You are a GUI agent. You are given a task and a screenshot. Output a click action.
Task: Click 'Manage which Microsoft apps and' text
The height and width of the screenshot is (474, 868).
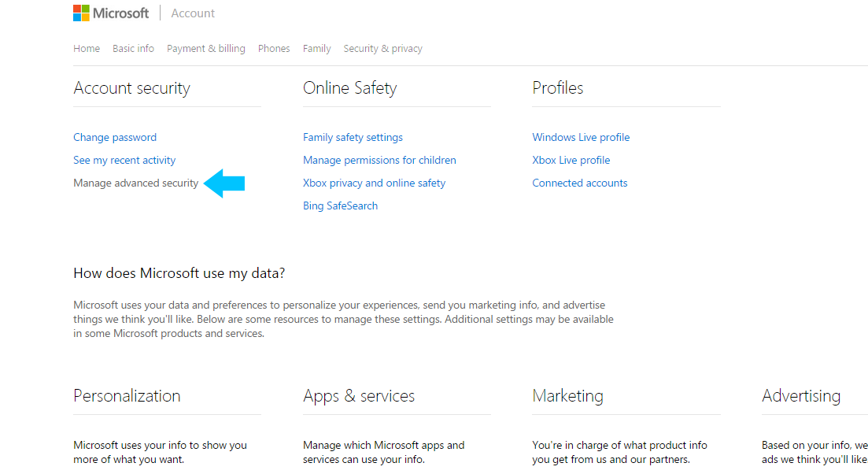[383, 445]
